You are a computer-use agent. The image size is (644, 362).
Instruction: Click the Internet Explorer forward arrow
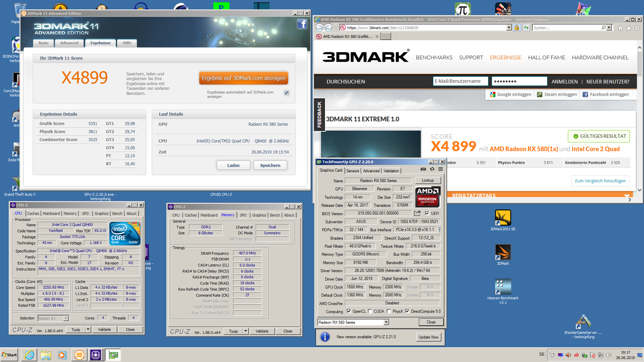328,28
